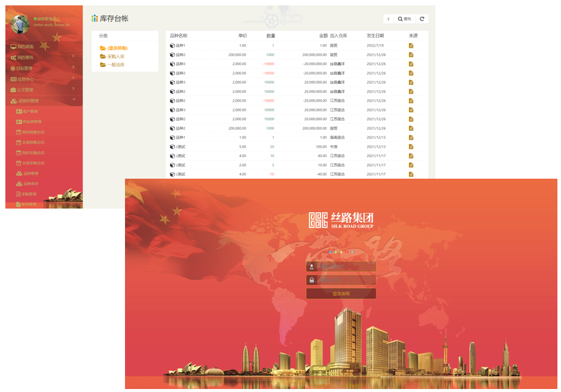
Task: Choose the green theme dot on login page
Action: click(336, 252)
